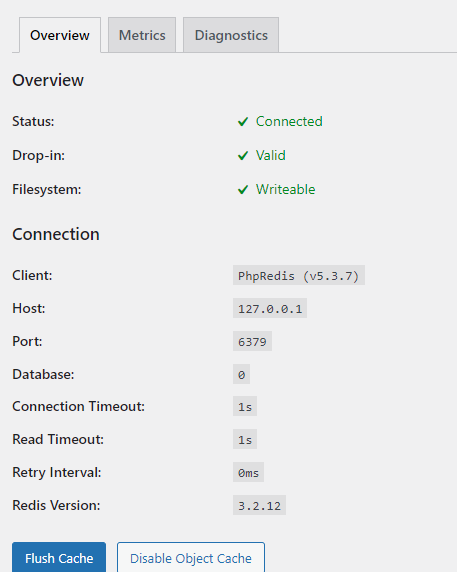Viewport: 457px width, 572px height.
Task: Click the Read Timeout 1s value
Action: coord(245,439)
